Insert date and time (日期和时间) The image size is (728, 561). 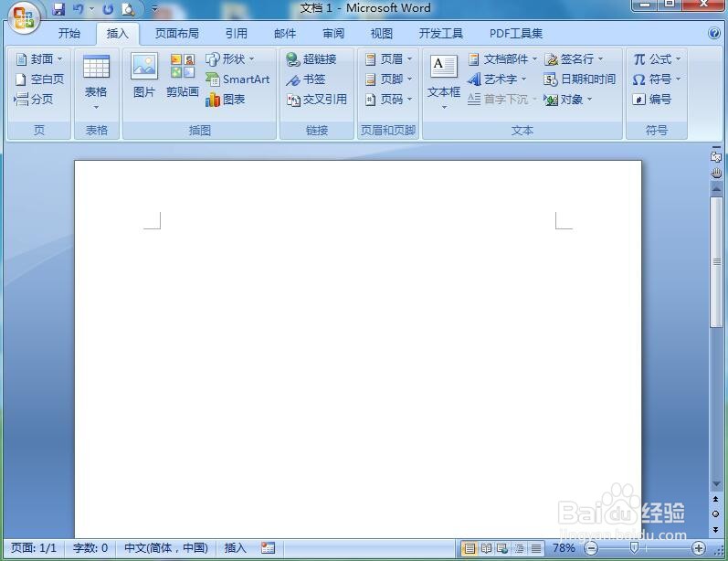pos(580,79)
